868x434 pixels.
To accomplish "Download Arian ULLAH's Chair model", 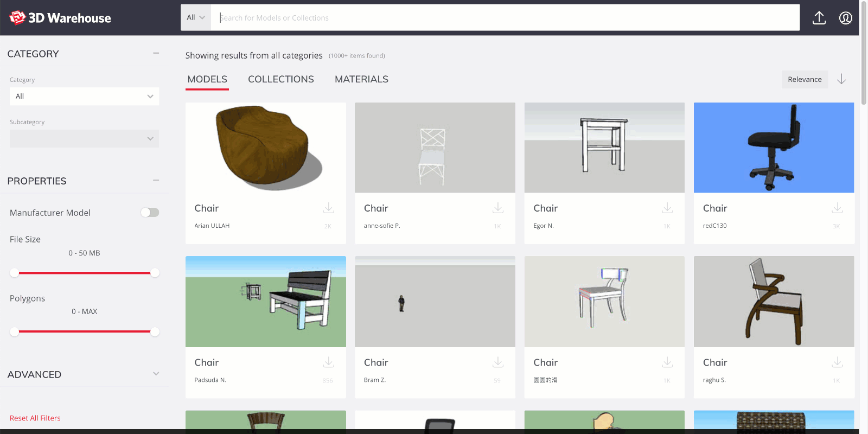I will click(328, 208).
